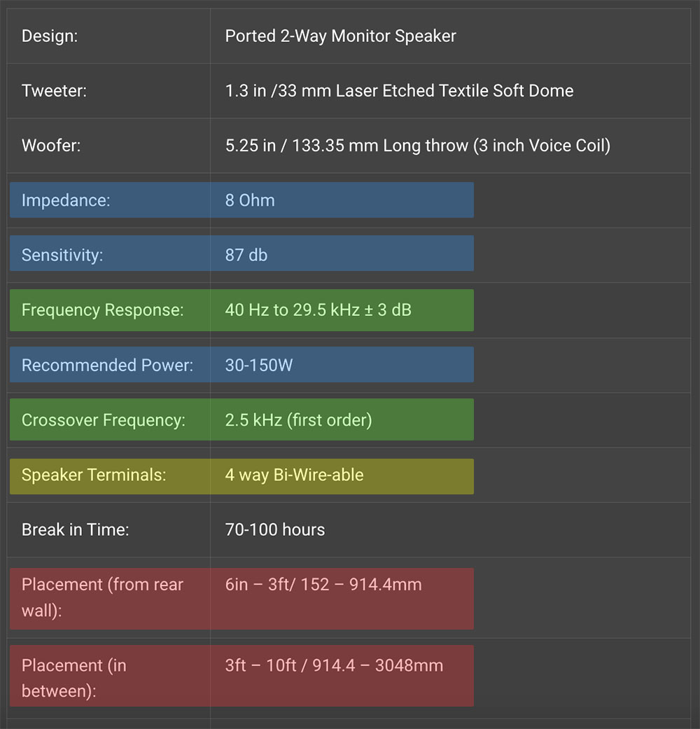Select the '87 db' value
700x729 pixels.
246,255
